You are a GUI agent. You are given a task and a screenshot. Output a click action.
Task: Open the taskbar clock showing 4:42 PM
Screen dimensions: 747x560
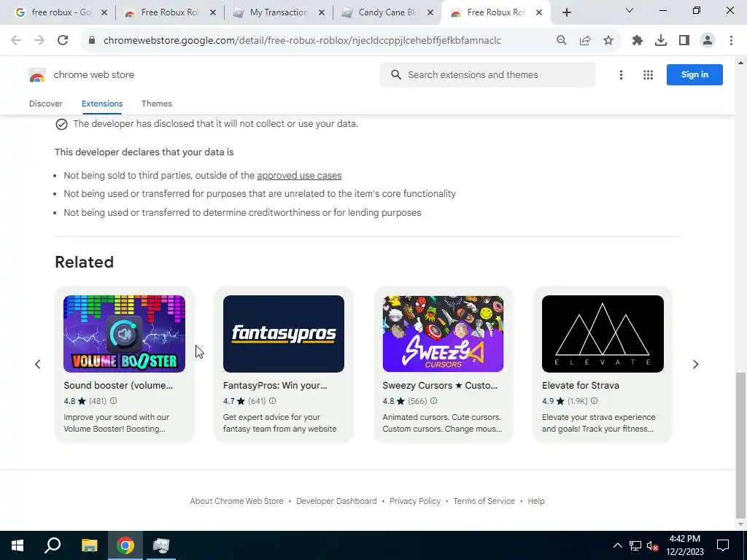click(x=684, y=545)
